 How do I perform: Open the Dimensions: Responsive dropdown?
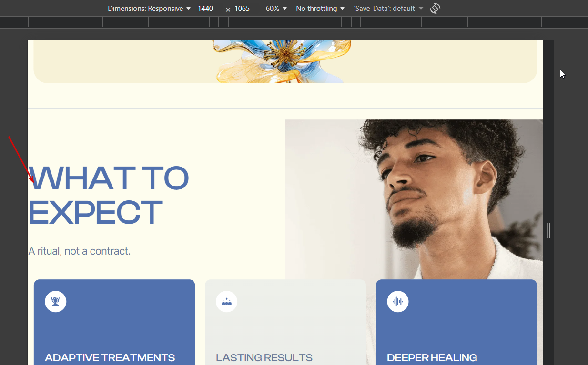tap(149, 9)
